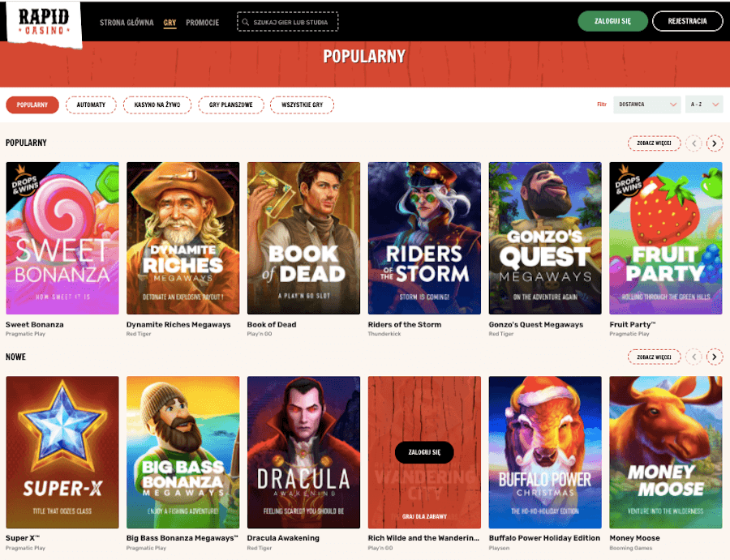Select the Kasyno na żywo tab
730x560 pixels.
(157, 105)
